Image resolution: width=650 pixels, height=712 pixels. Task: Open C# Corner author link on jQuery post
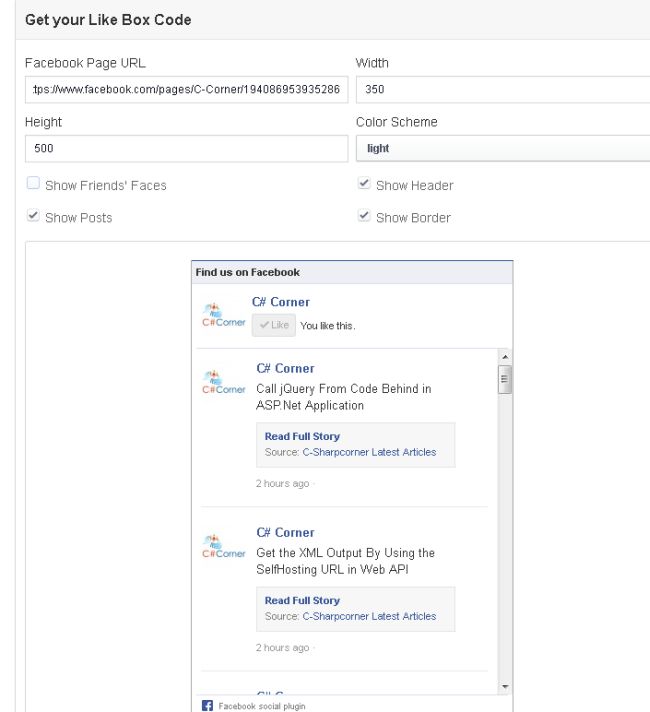[285, 368]
